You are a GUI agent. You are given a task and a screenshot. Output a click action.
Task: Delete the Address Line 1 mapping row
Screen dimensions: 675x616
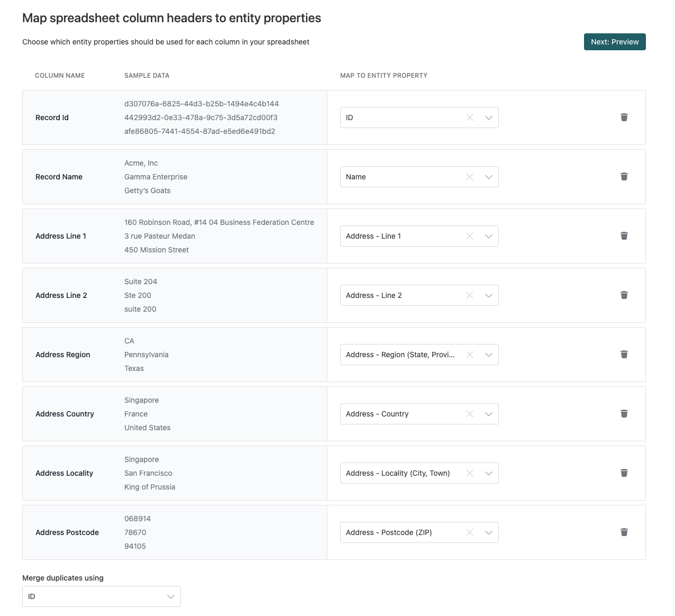pyautogui.click(x=624, y=236)
